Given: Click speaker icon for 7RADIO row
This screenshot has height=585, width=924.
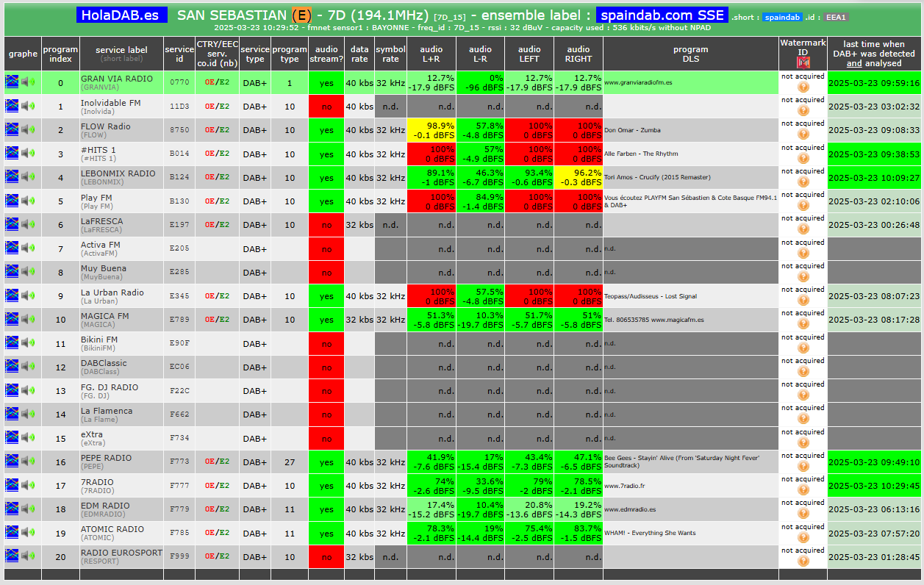Looking at the screenshot, I should click(28, 485).
